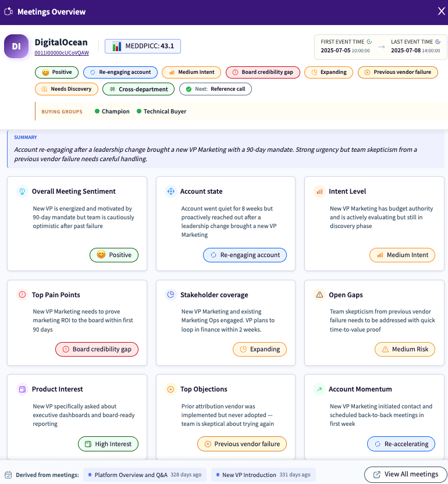Viewport: 448px width, 484px height.
Task: Click the MEDDPICC bar chart icon
Action: (117, 47)
